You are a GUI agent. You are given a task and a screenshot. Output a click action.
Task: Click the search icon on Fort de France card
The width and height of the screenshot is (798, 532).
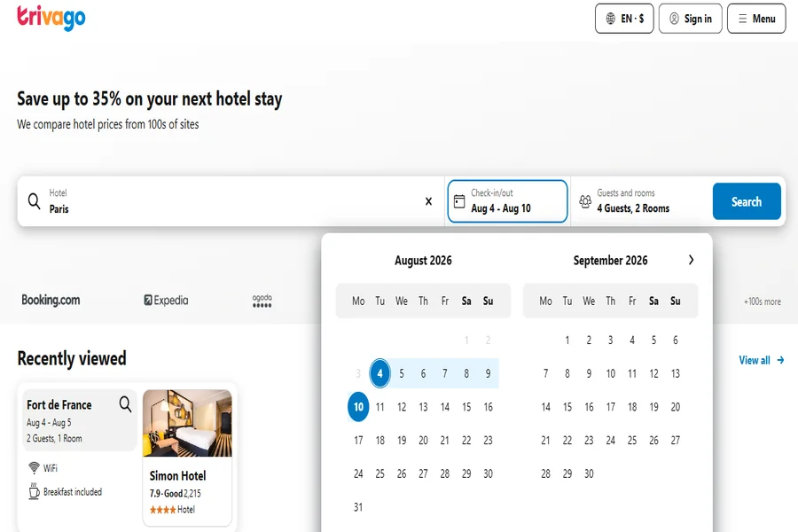[x=125, y=404]
